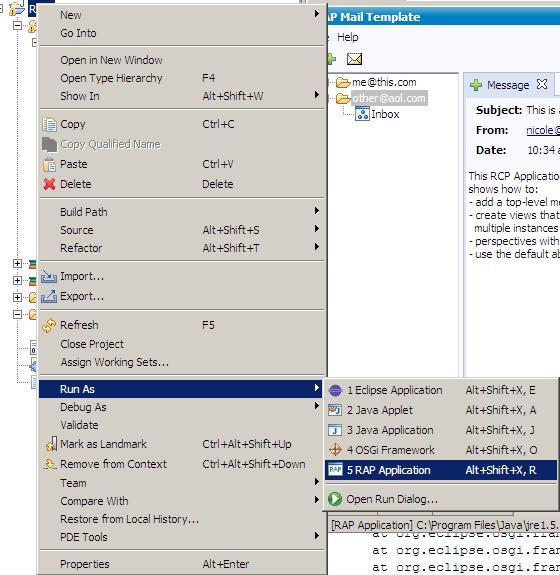Click the Copy icon in context menu
This screenshot has width=560, height=575.
[x=49, y=124]
